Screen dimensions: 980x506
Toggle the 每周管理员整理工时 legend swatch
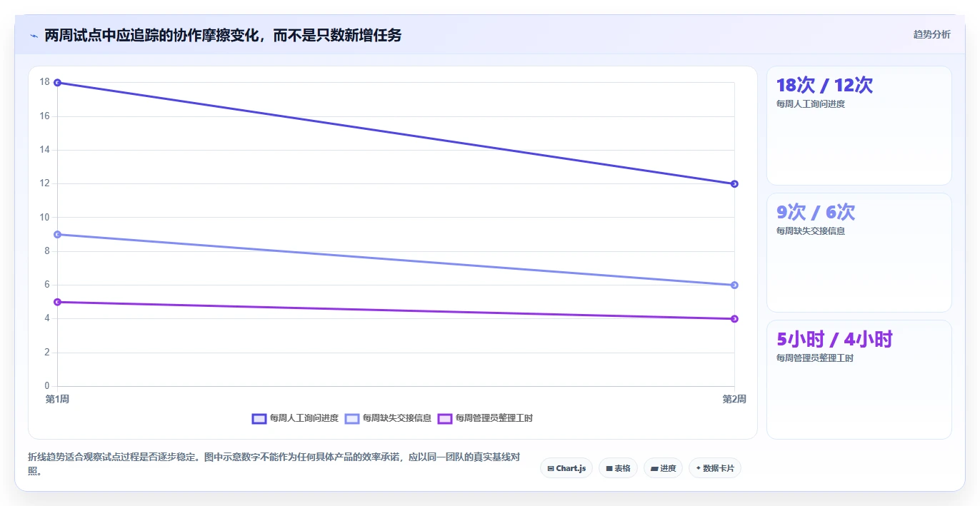point(445,418)
